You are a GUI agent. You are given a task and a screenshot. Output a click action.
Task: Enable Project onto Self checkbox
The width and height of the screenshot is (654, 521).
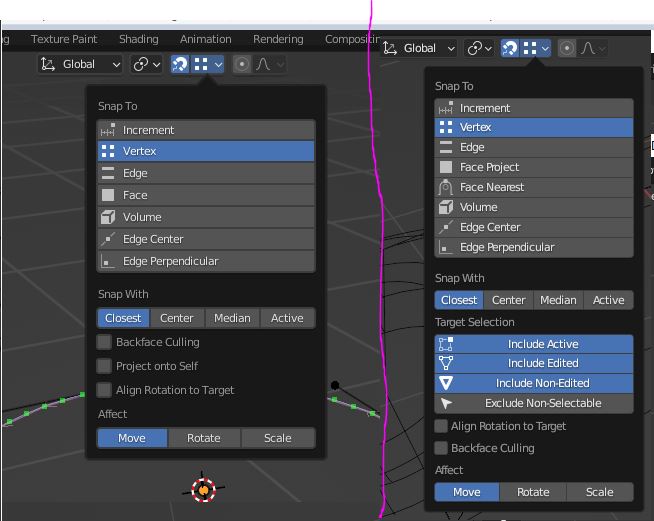click(x=104, y=366)
